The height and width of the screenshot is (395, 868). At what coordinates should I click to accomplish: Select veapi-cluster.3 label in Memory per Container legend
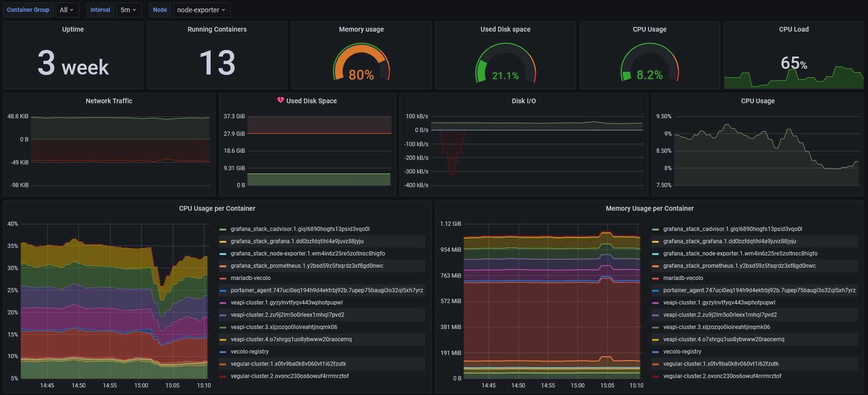click(x=717, y=327)
